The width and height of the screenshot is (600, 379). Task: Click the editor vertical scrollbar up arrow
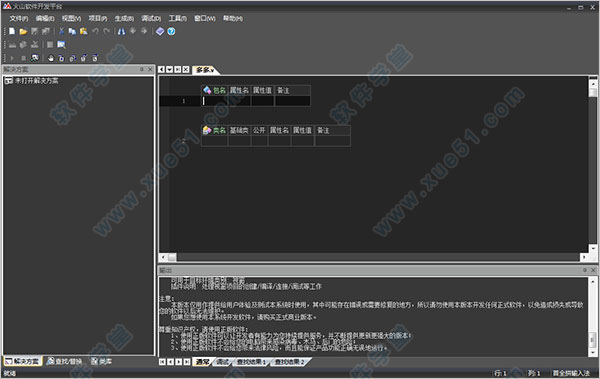coord(593,83)
